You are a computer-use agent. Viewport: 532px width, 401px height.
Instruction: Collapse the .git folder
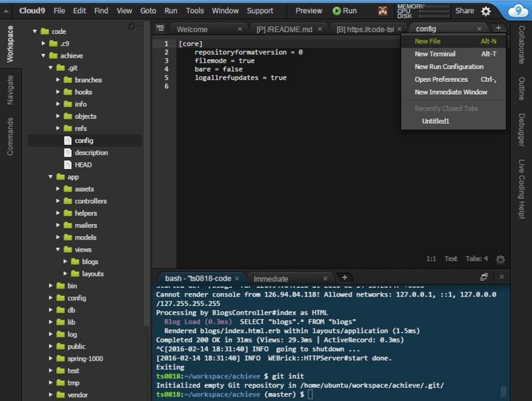pyautogui.click(x=51, y=68)
